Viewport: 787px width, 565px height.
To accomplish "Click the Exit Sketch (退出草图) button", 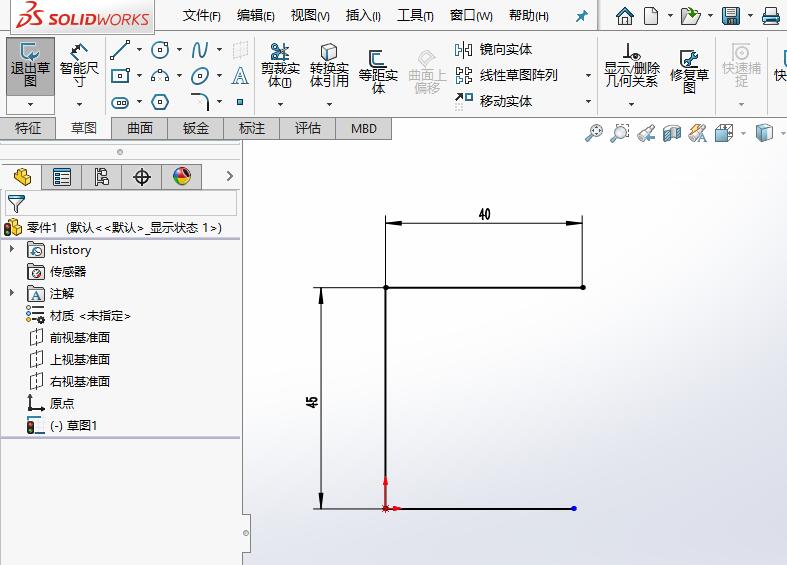I will tap(30, 66).
